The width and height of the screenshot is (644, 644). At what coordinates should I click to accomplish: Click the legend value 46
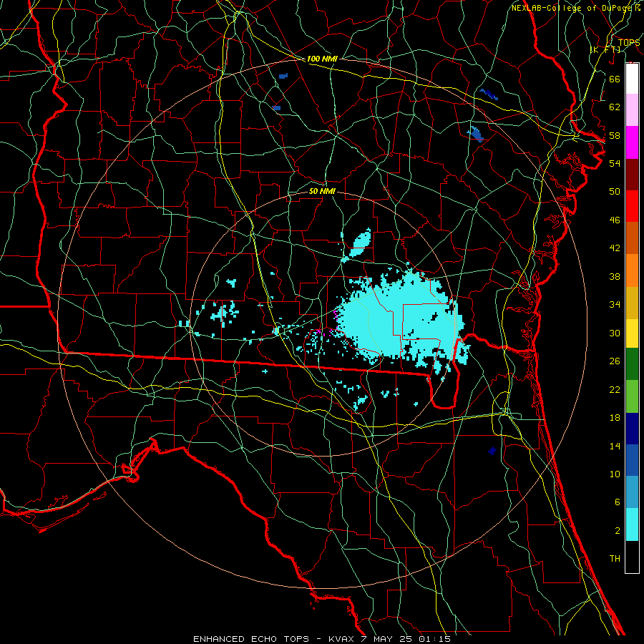615,220
